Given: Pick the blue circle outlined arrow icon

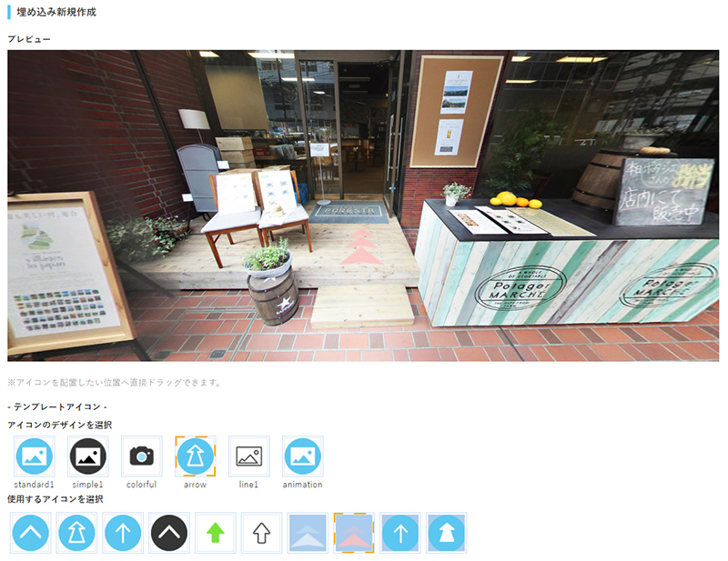Looking at the screenshot, I should (76, 533).
